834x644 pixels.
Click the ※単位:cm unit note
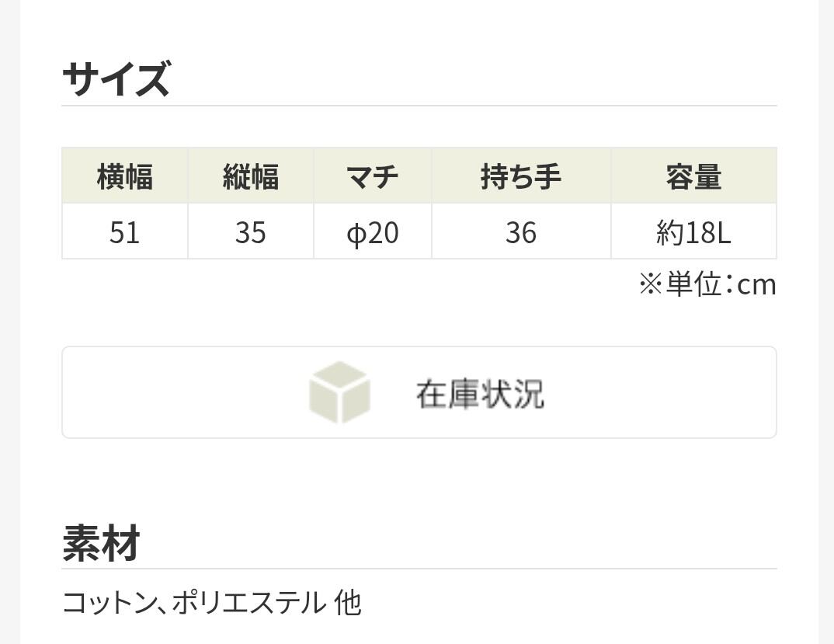[x=707, y=284]
